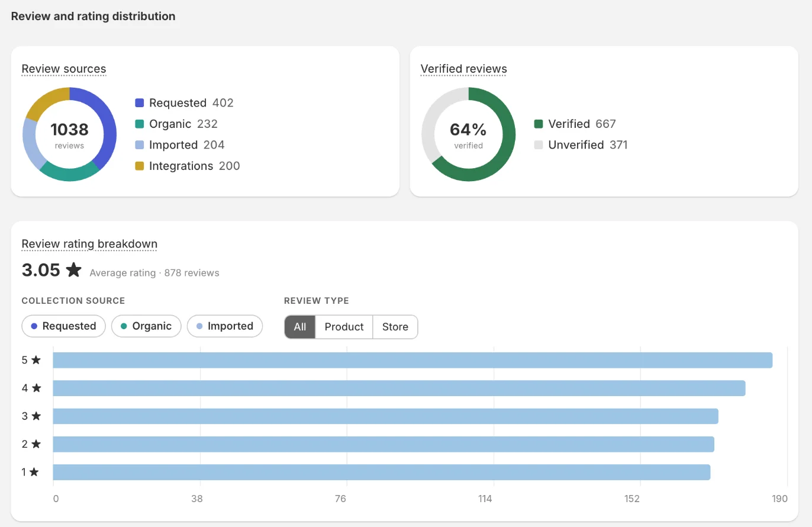
Task: Click the 152 axis tick label
Action: [632, 499]
